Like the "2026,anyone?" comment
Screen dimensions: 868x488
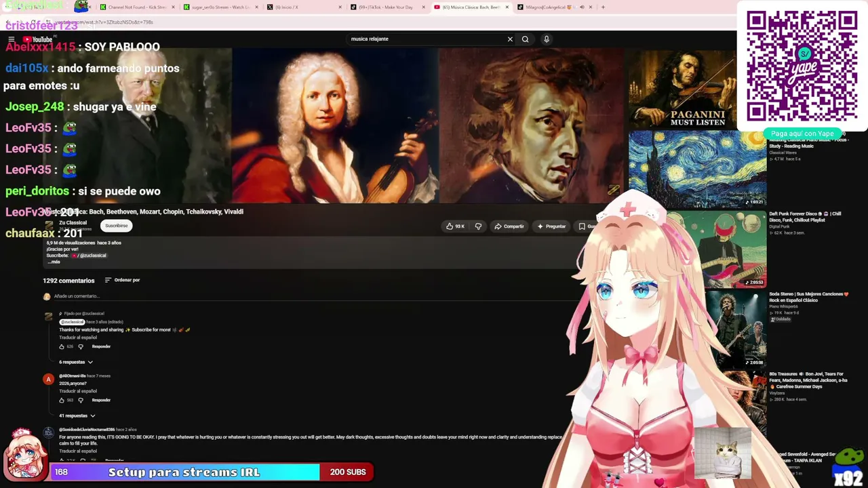(62, 400)
